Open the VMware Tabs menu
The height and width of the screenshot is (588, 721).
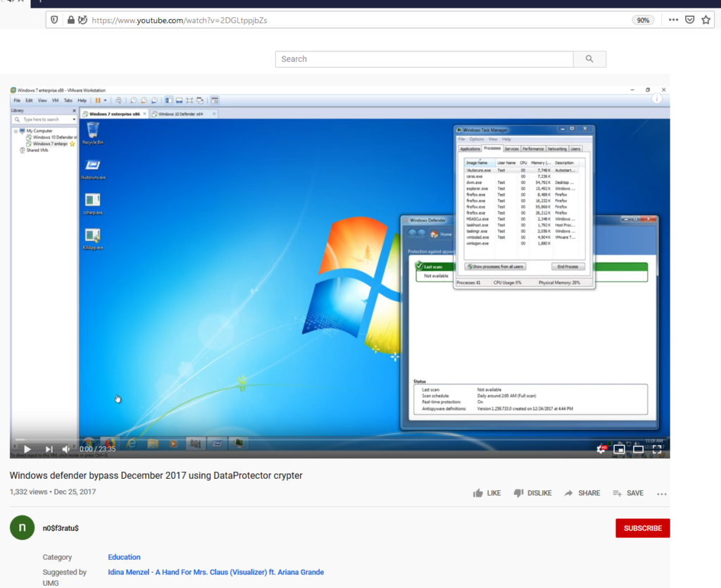[68, 100]
